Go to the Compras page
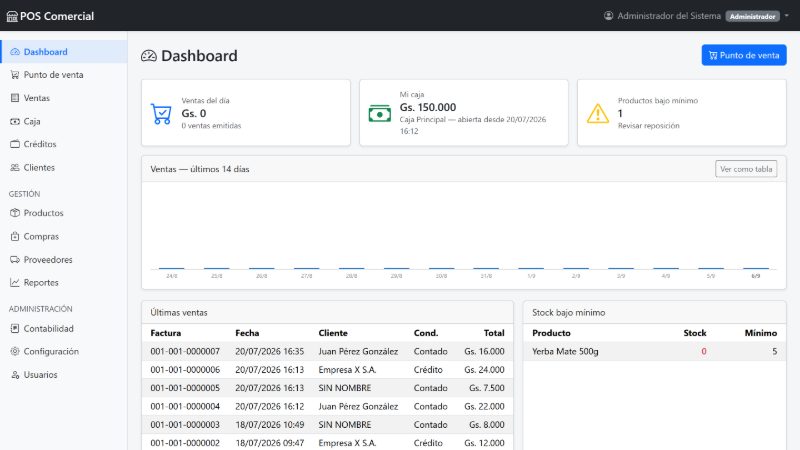 64,237
